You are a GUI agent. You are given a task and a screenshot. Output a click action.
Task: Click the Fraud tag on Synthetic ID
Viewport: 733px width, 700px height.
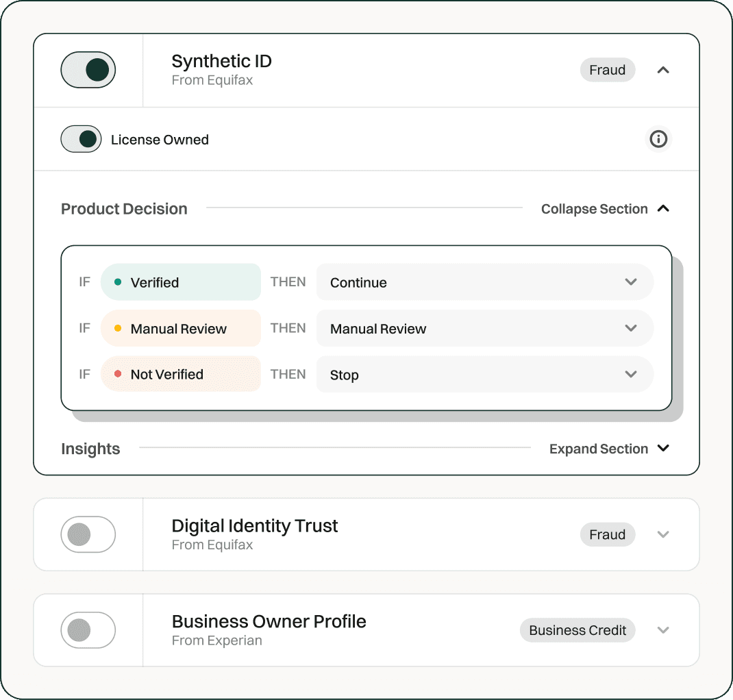pos(607,70)
